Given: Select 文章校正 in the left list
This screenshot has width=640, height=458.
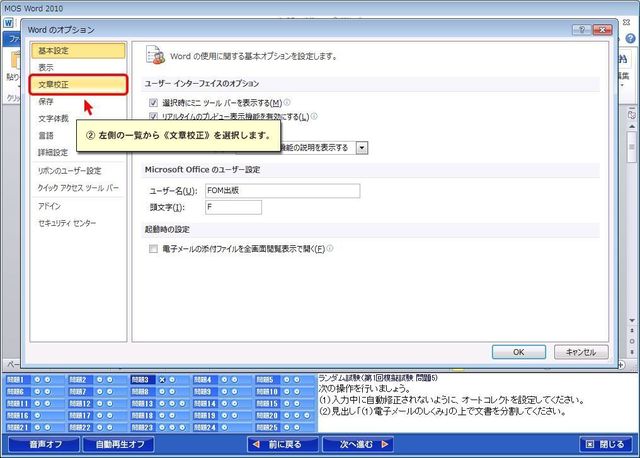Looking at the screenshot, I should click(77, 85).
